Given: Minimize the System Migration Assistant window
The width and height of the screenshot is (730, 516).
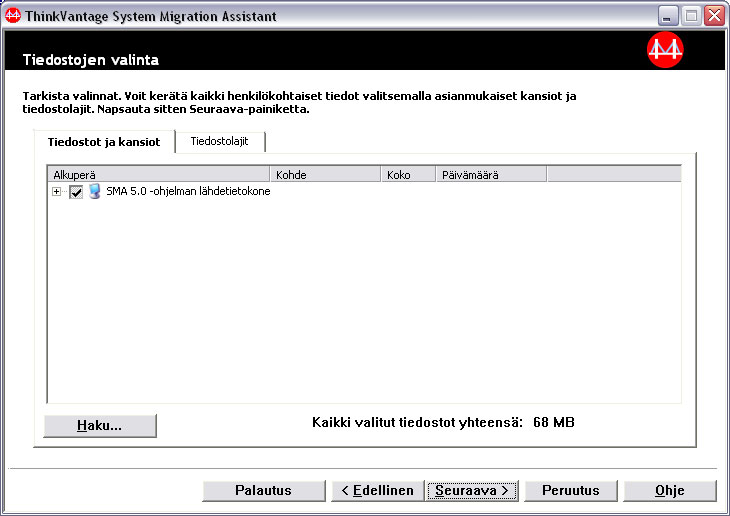Looking at the screenshot, I should click(668, 16).
